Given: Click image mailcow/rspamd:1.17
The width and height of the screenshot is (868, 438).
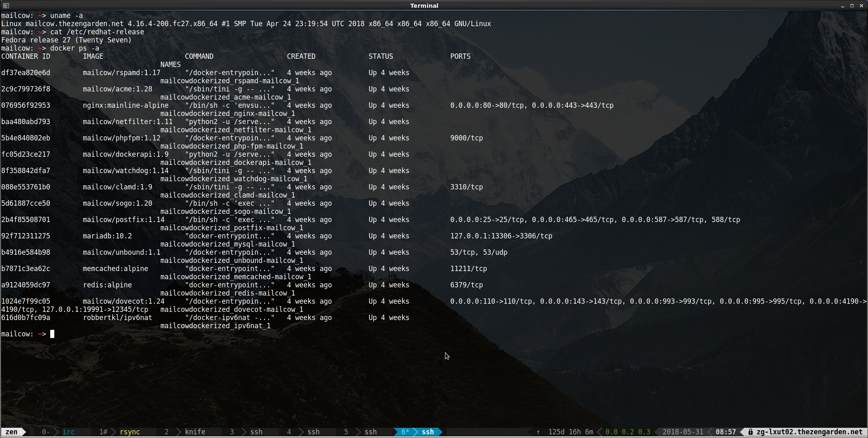Looking at the screenshot, I should (x=122, y=73).
